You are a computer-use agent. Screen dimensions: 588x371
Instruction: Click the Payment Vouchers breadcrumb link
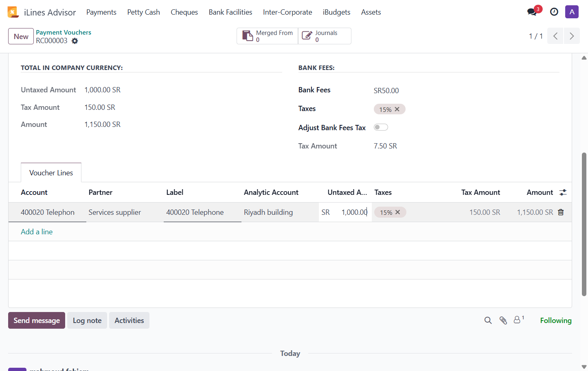(64, 32)
